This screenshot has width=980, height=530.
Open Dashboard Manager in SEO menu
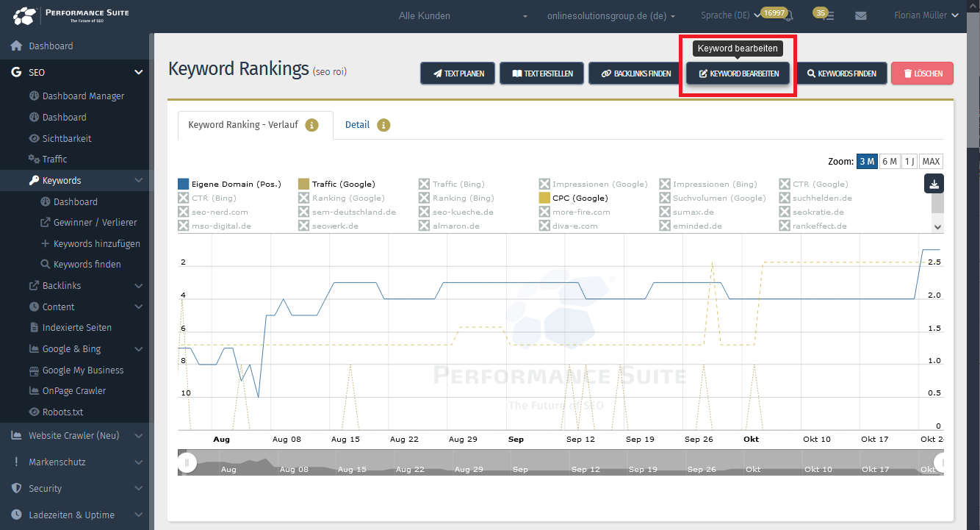83,96
